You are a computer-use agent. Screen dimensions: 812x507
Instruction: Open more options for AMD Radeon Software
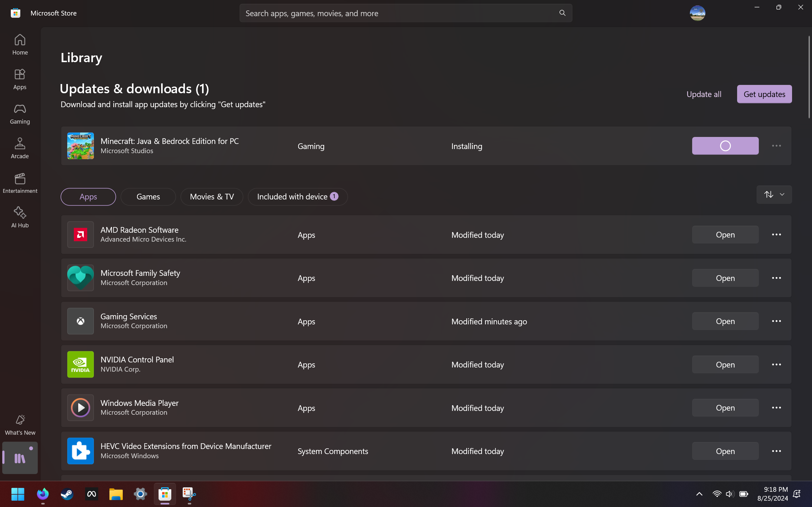777,235
